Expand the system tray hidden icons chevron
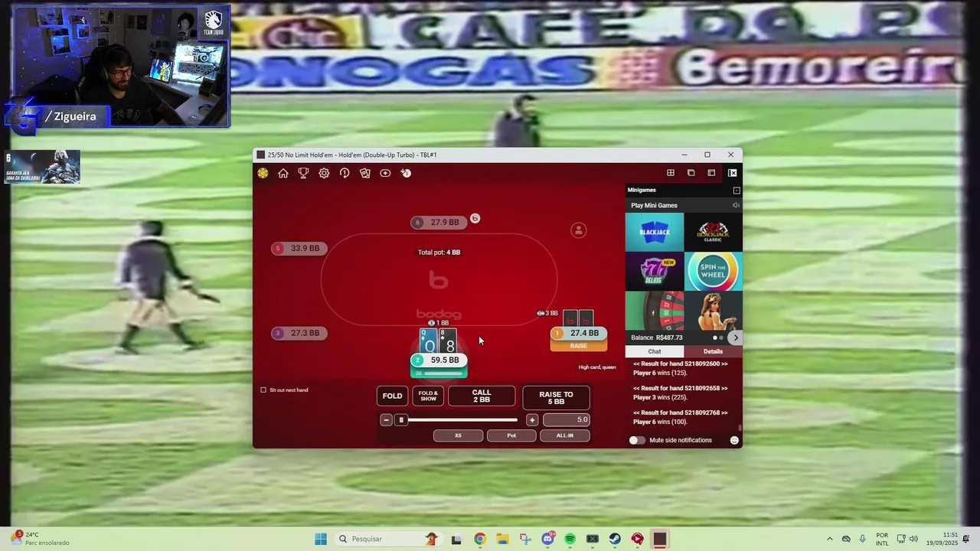This screenshot has height=551, width=980. coord(829,539)
